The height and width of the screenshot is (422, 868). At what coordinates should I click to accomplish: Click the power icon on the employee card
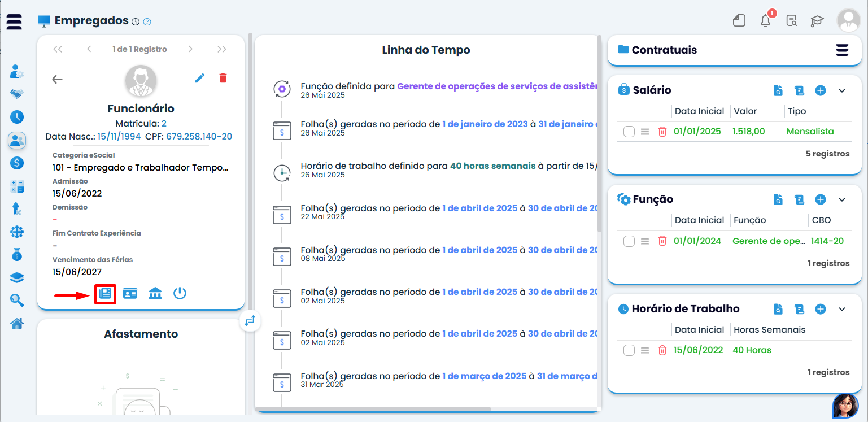180,294
